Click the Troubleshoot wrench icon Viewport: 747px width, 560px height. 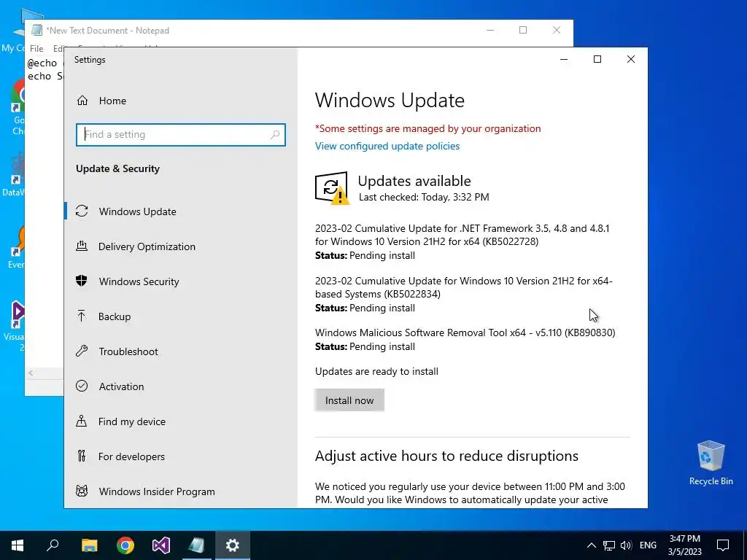82,351
